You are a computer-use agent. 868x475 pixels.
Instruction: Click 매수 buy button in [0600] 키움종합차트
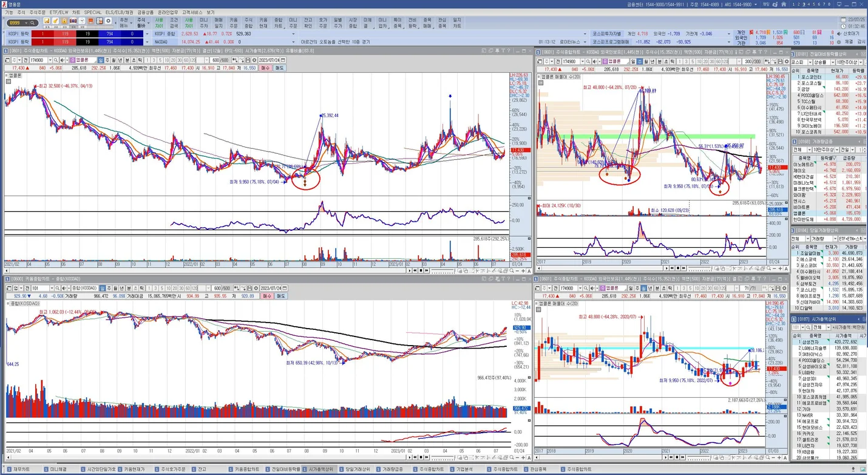pyautogui.click(x=267, y=296)
